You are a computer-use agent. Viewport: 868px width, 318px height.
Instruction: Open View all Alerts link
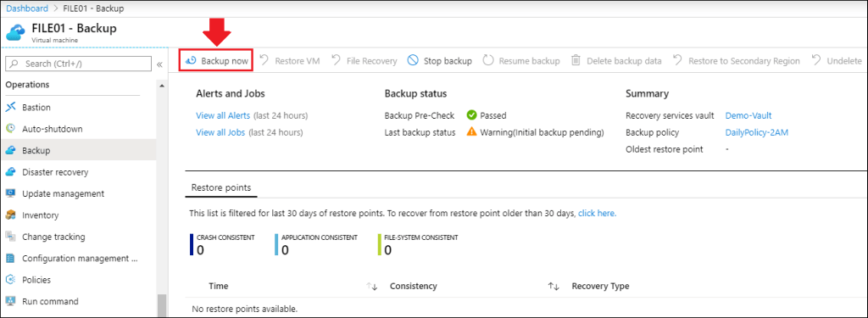[x=223, y=116]
